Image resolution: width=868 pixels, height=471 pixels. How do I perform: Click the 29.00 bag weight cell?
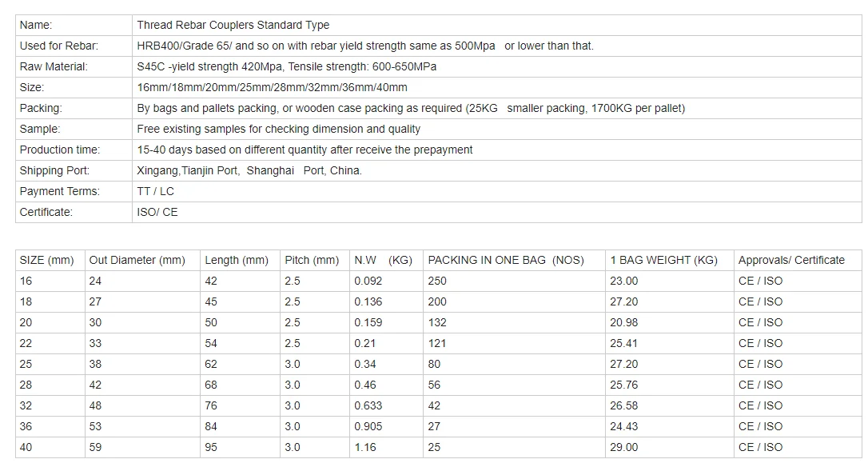tap(669, 447)
